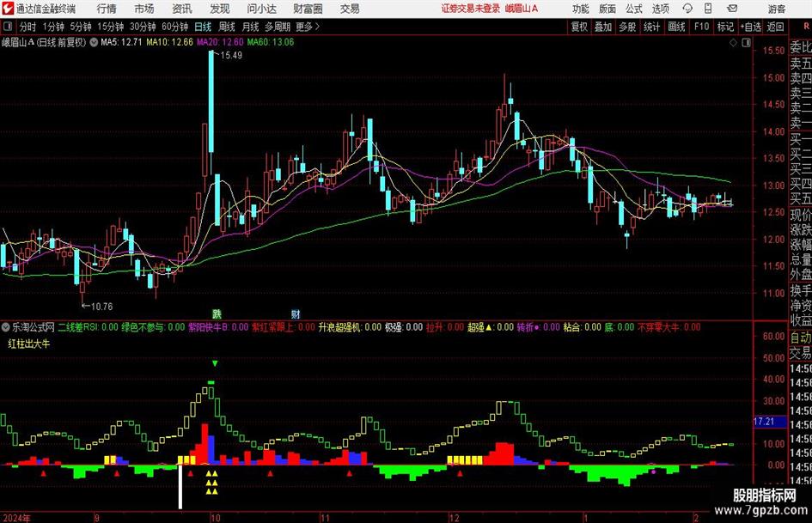Image resolution: width=812 pixels, height=523 pixels.
Task: Click month 12 on the time axis
Action: click(x=454, y=518)
